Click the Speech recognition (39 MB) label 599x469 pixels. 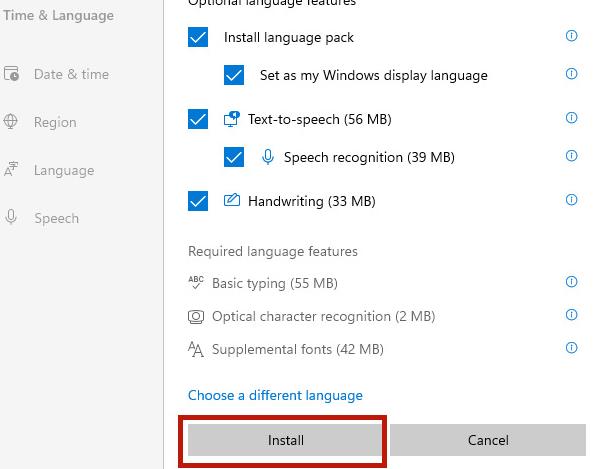point(369,157)
